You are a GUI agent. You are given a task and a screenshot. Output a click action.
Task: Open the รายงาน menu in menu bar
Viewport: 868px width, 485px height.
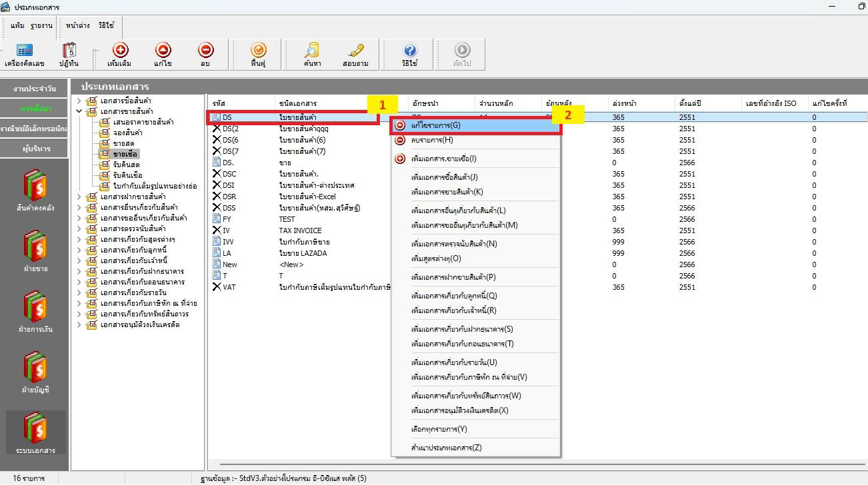(x=41, y=25)
